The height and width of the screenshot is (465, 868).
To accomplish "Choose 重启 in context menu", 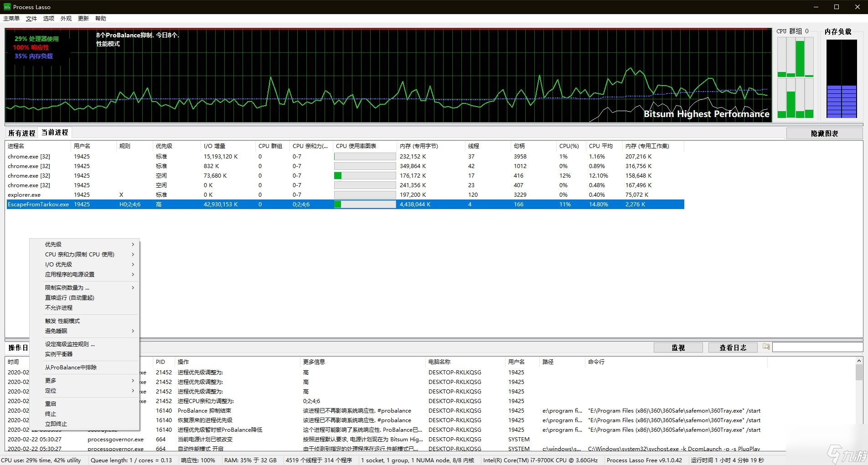I will (x=84, y=404).
